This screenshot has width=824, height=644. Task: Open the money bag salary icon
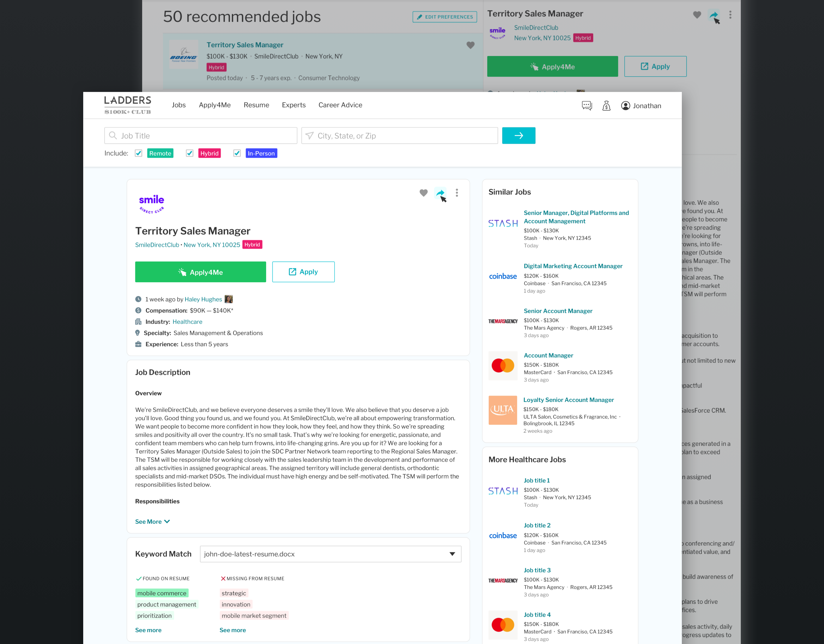pos(606,106)
